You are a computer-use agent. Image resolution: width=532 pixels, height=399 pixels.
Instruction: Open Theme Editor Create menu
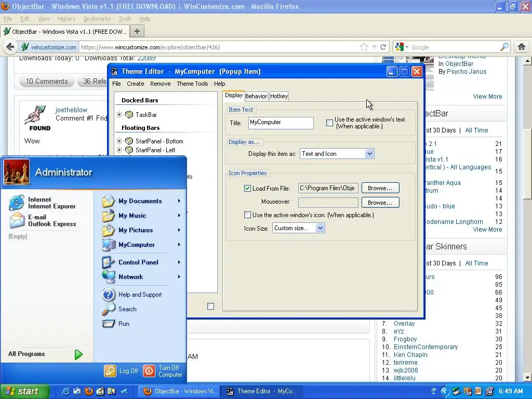[x=136, y=84]
